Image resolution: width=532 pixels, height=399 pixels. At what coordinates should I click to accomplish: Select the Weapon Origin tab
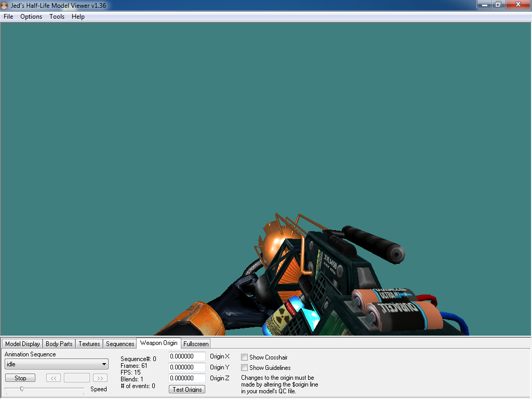tap(159, 343)
